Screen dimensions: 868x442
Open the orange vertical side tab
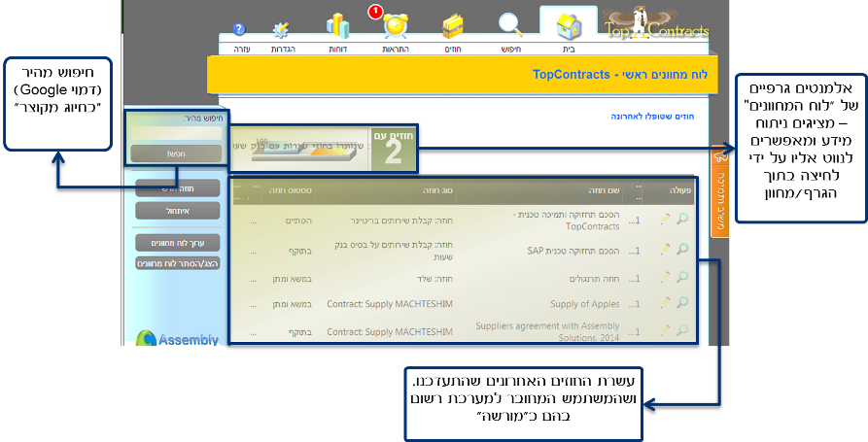719,190
